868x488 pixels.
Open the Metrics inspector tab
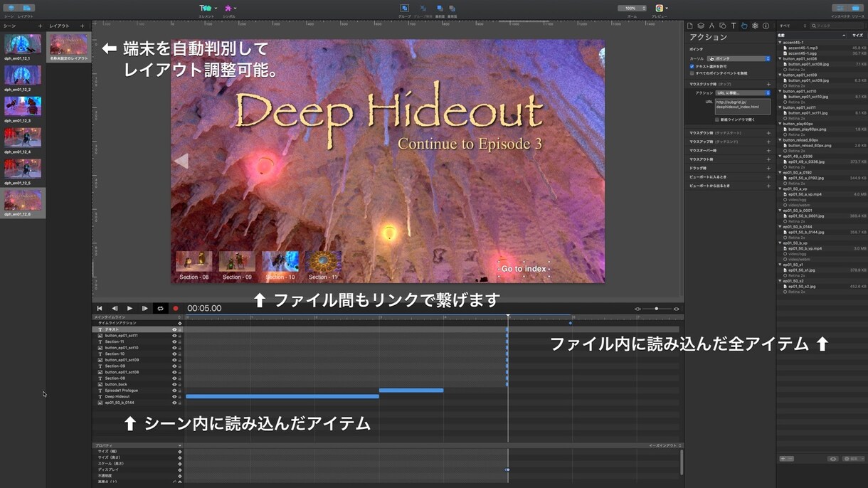(711, 26)
